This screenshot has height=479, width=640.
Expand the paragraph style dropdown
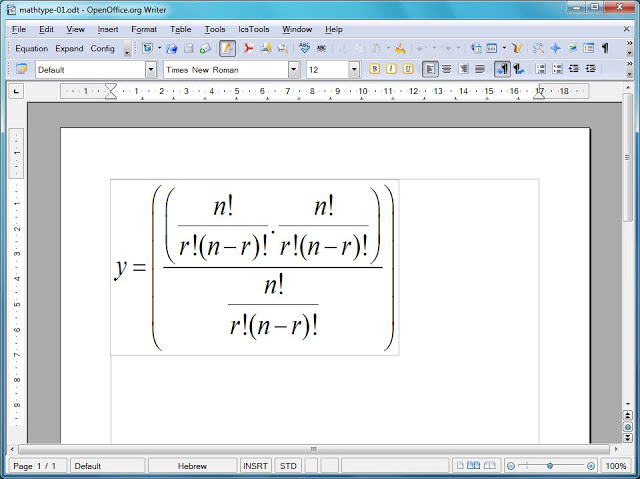(x=151, y=70)
